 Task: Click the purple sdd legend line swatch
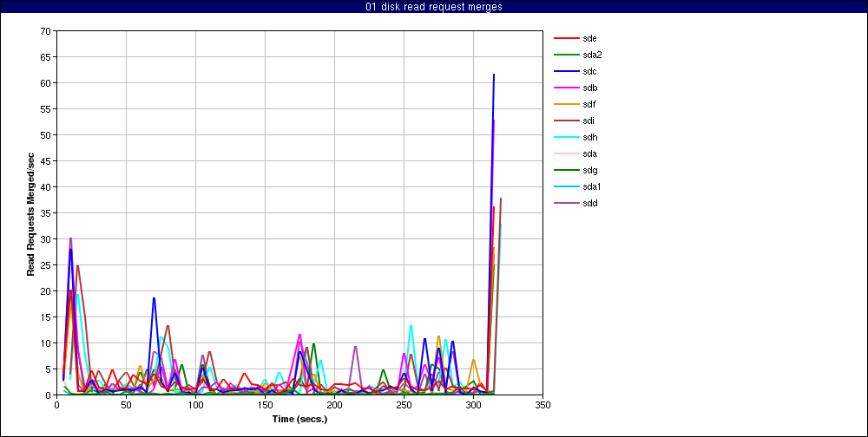coord(565,203)
